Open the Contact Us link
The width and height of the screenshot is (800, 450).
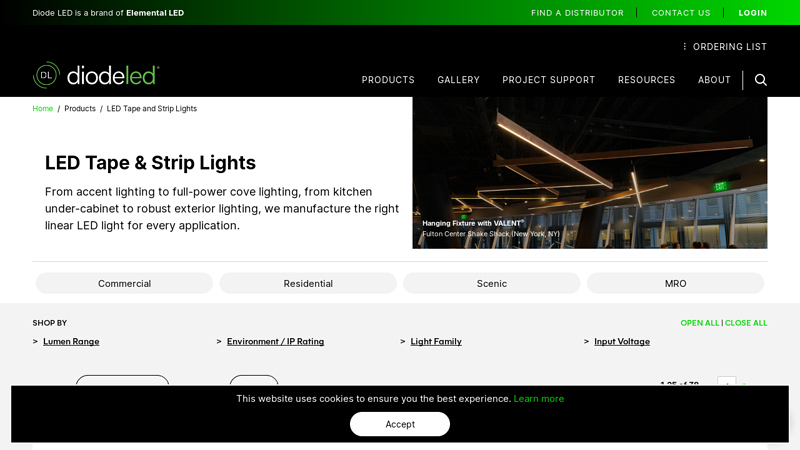click(x=681, y=13)
